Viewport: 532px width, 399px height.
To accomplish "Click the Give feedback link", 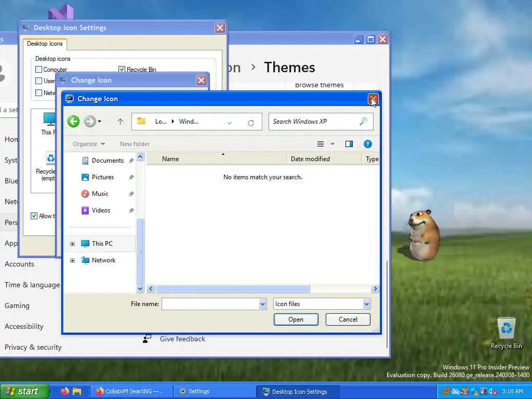I will 182,339.
